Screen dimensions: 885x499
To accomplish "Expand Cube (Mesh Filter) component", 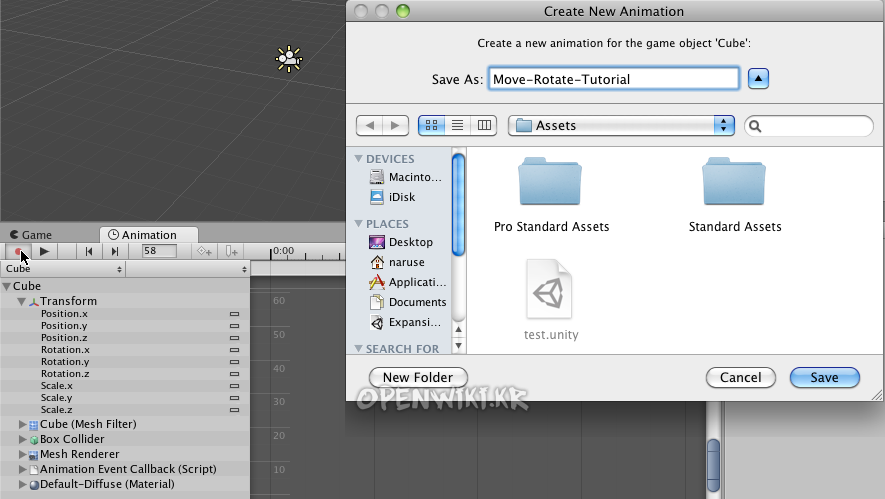I will tap(23, 424).
